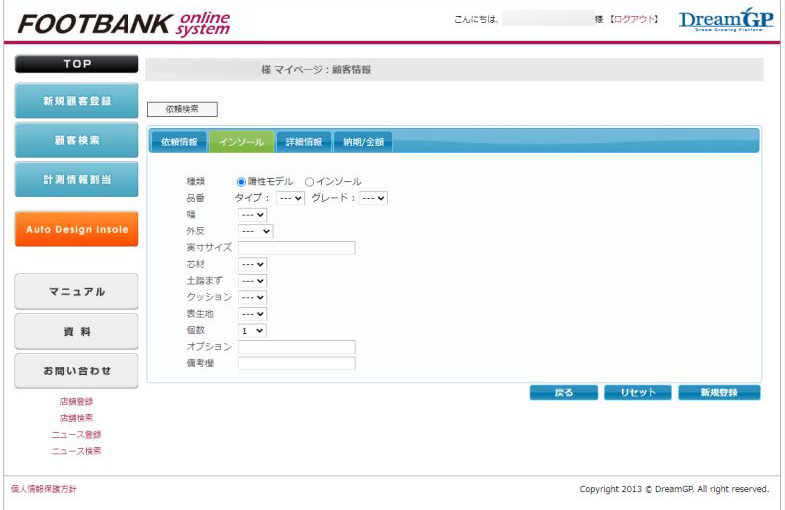Viewport: 785px width, 510px height.
Task: Click the ログアウト link
Action: (634, 20)
